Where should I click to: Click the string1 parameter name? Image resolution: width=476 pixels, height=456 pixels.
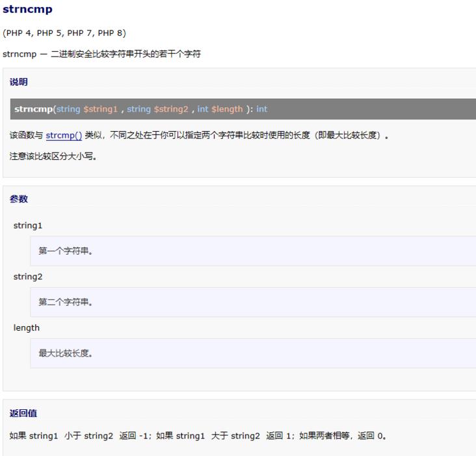click(x=28, y=225)
